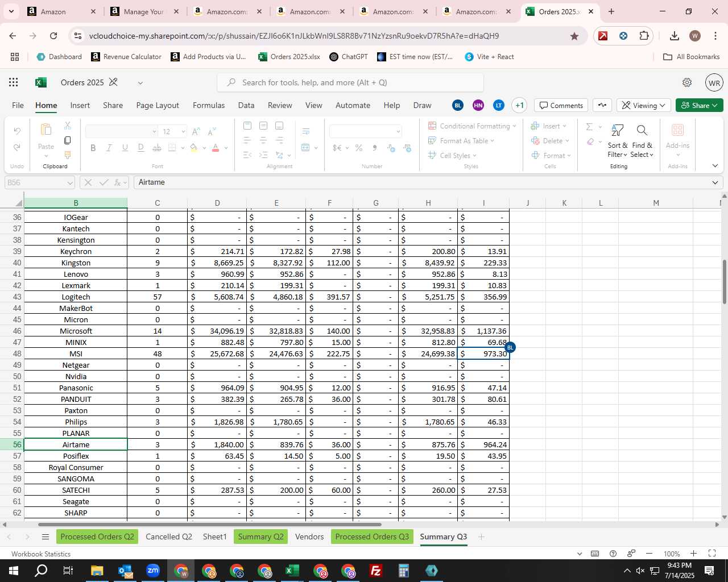Click the HN collaborator presence icon
The height and width of the screenshot is (582, 728).
pyautogui.click(x=478, y=105)
